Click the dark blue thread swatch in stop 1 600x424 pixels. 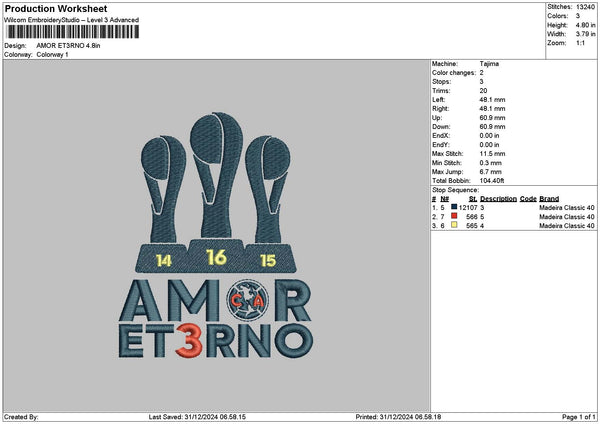tap(454, 207)
